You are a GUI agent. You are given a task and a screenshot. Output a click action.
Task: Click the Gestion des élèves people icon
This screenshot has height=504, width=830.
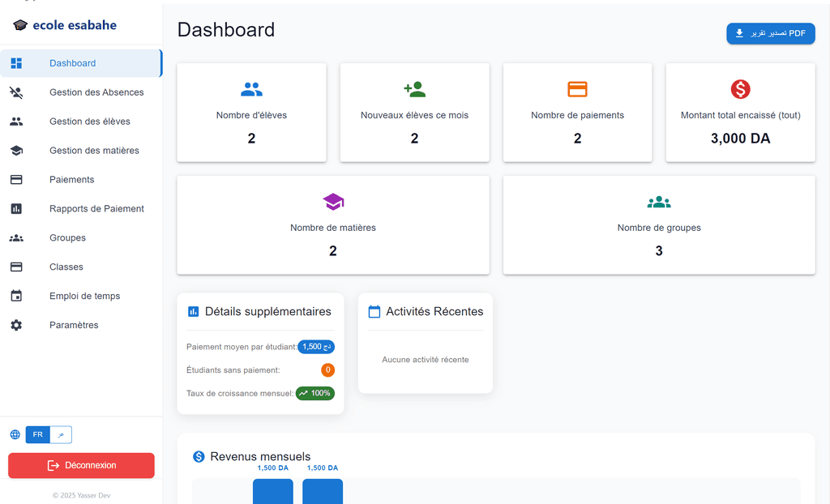[x=16, y=122]
